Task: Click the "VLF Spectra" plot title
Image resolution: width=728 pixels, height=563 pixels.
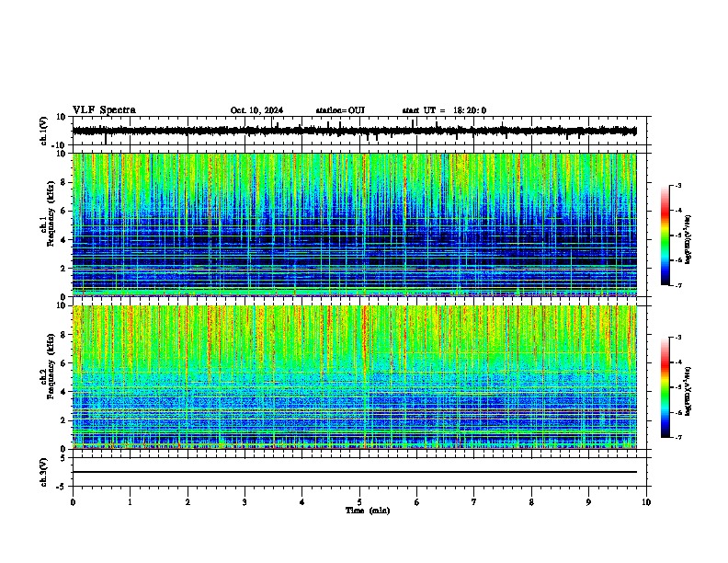Action: tap(104, 110)
